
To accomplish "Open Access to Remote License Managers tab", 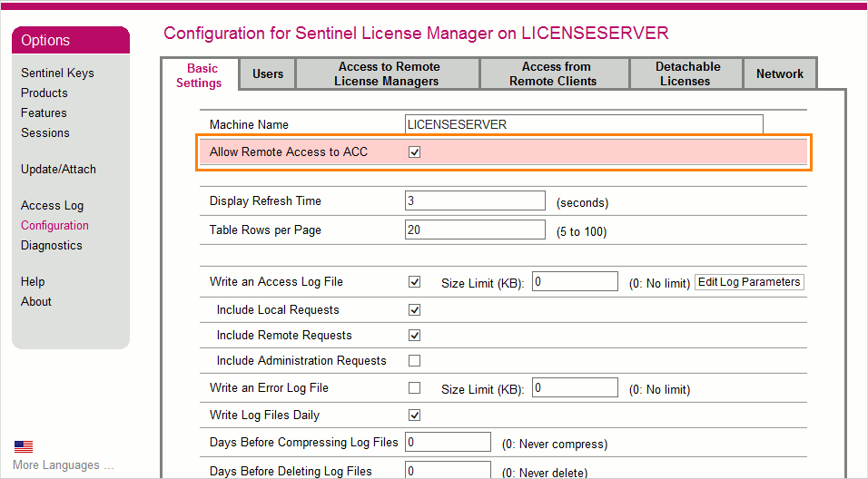I will click(x=389, y=74).
